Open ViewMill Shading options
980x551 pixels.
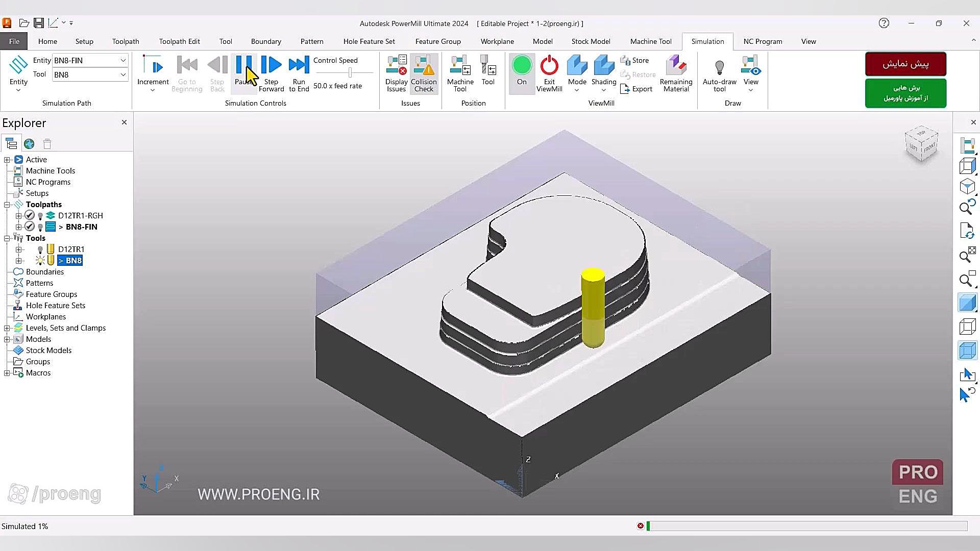[x=604, y=73]
